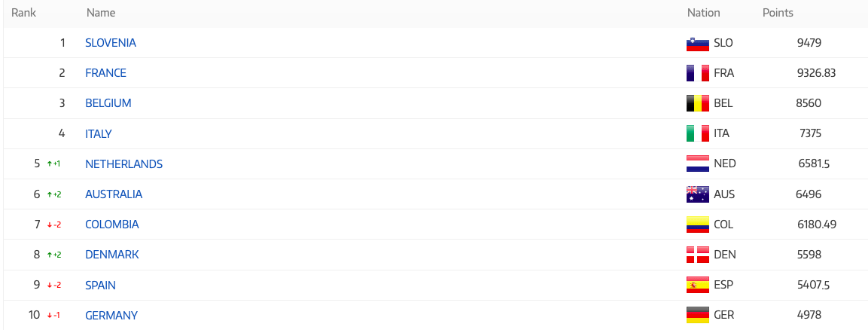Click the Netherlands flag icon
The image size is (868, 330).
698,164
